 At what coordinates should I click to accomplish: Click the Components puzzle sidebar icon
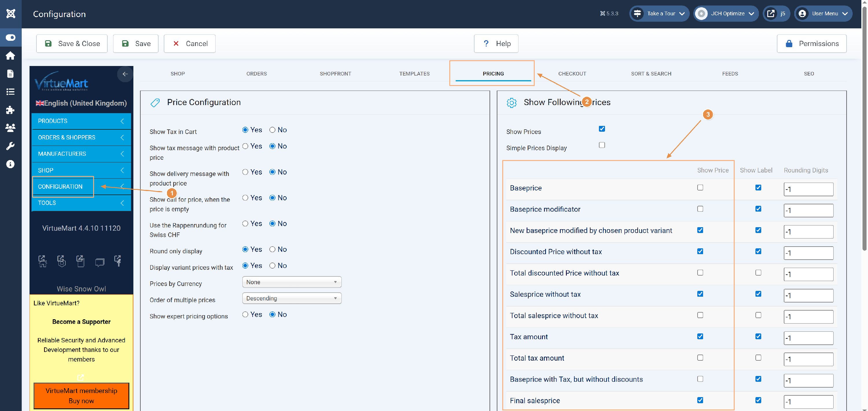pyautogui.click(x=10, y=110)
